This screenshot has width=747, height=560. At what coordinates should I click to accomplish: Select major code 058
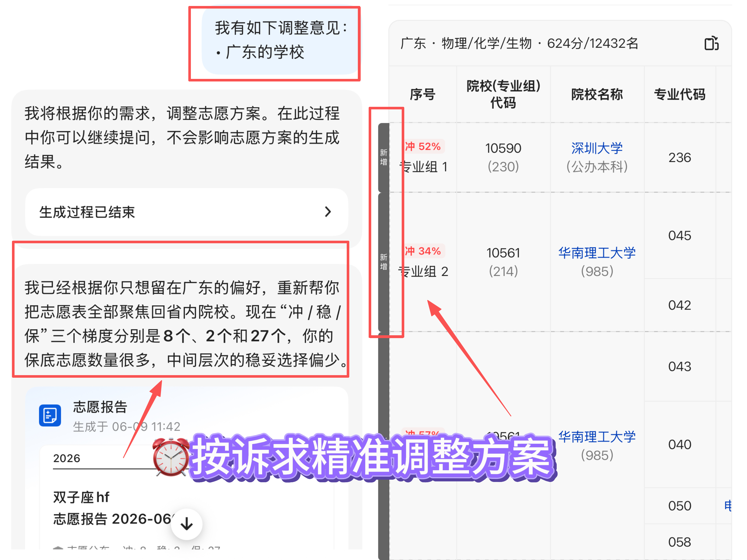point(679,542)
